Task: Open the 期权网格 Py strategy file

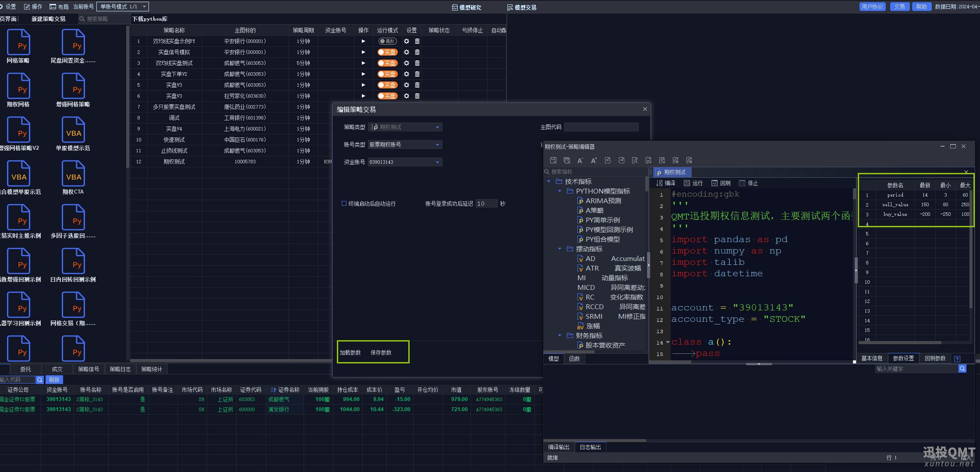Action: [18, 90]
